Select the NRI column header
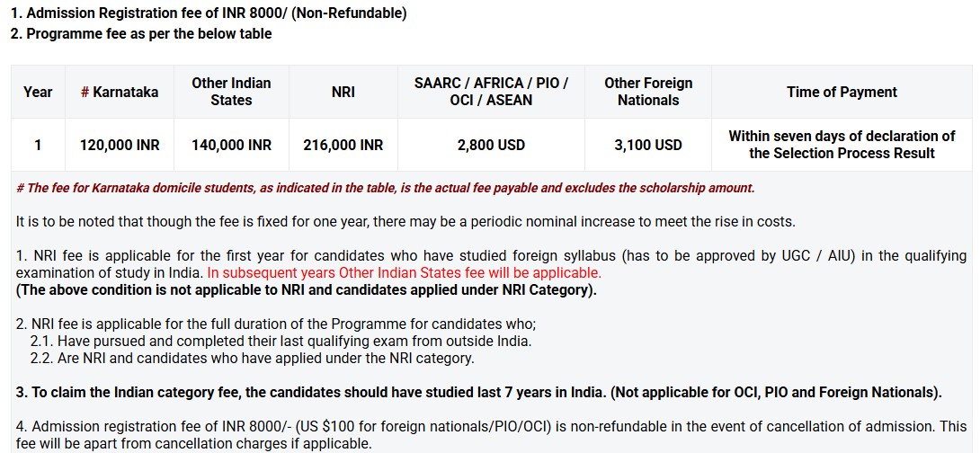The image size is (980, 453). coord(343,92)
